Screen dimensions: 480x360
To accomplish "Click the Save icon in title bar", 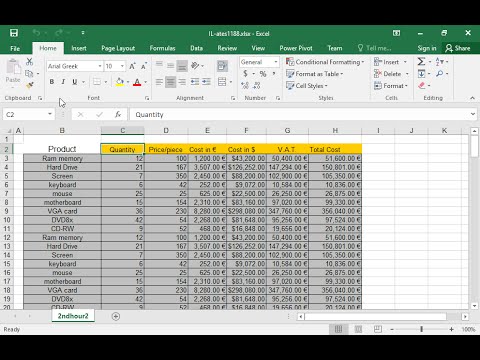I will 14,33.
